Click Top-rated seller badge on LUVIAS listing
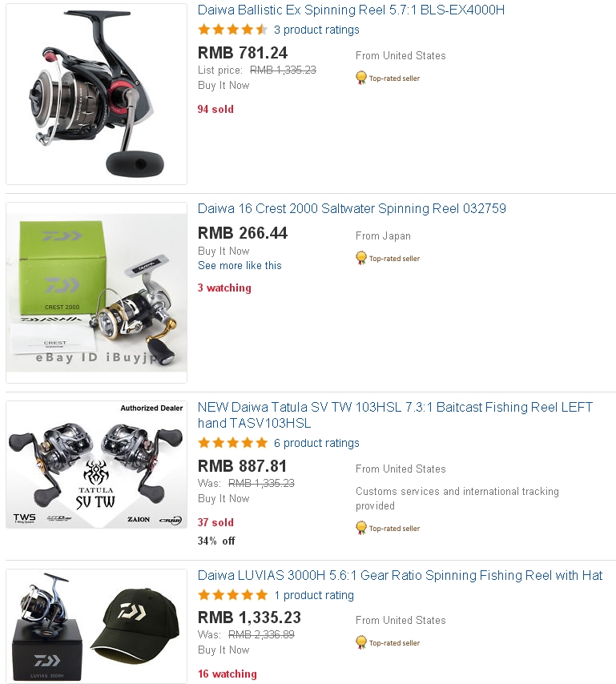616x684 pixels. tap(389, 643)
